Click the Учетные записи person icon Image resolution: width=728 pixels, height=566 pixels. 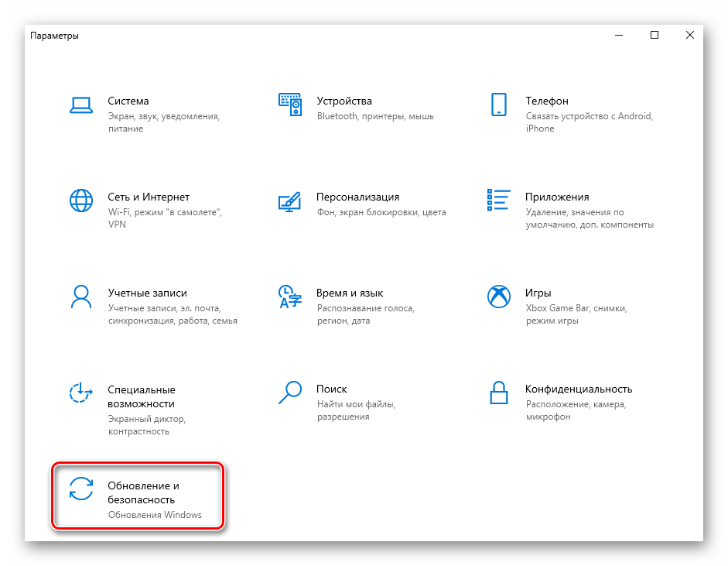[81, 297]
